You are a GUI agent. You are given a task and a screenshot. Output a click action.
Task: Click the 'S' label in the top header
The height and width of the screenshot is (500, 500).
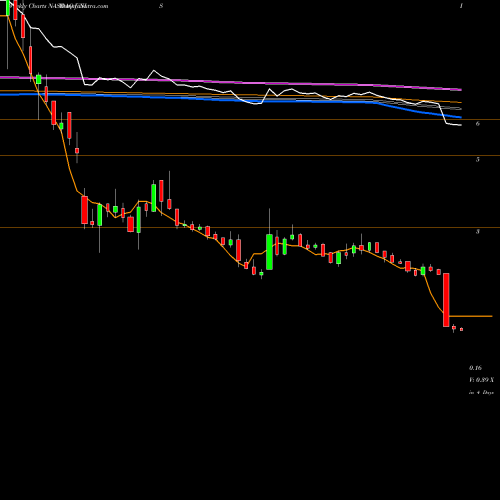pos(161,6)
